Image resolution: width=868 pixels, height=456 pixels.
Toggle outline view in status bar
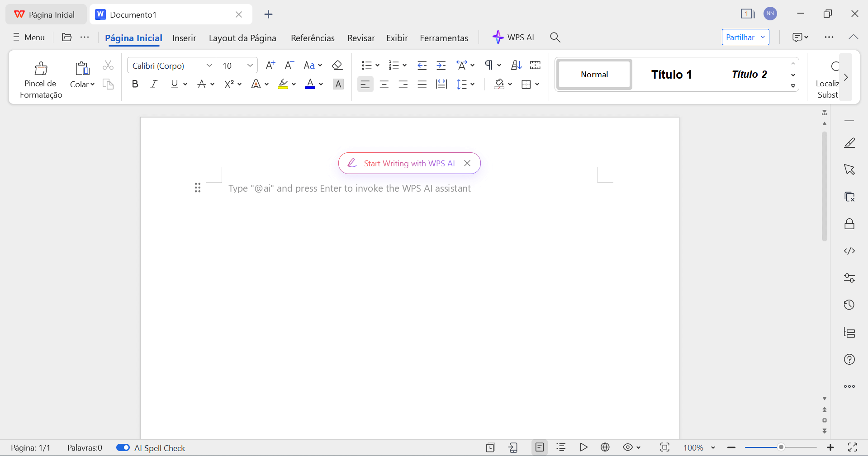coord(561,447)
